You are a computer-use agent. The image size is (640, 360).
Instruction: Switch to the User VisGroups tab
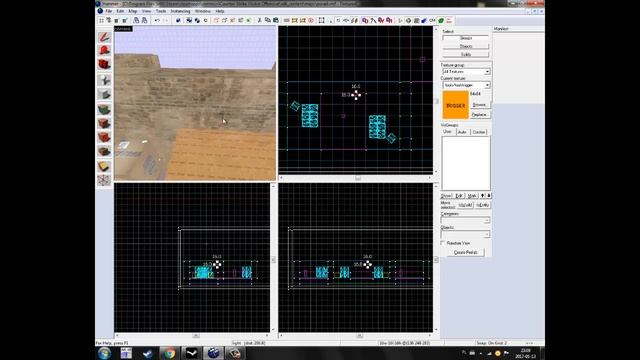447,132
